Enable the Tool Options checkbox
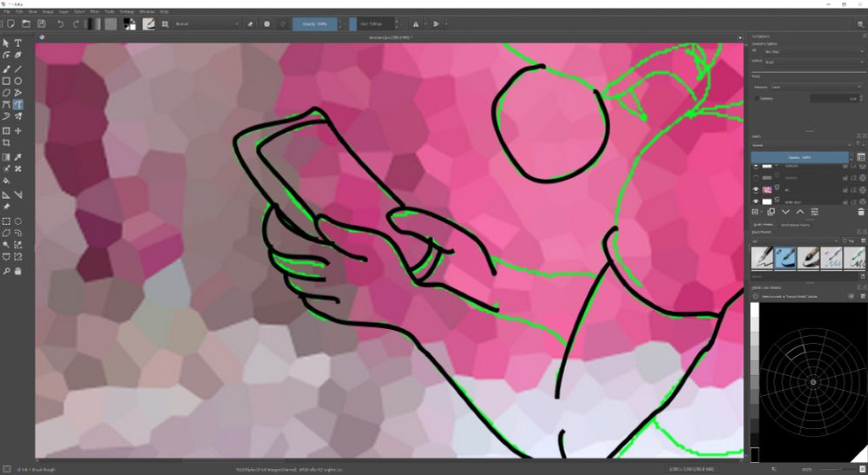 point(756,98)
